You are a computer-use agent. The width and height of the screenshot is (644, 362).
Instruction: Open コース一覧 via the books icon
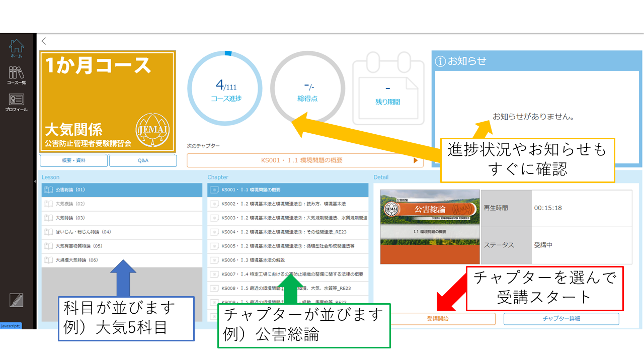point(18,74)
